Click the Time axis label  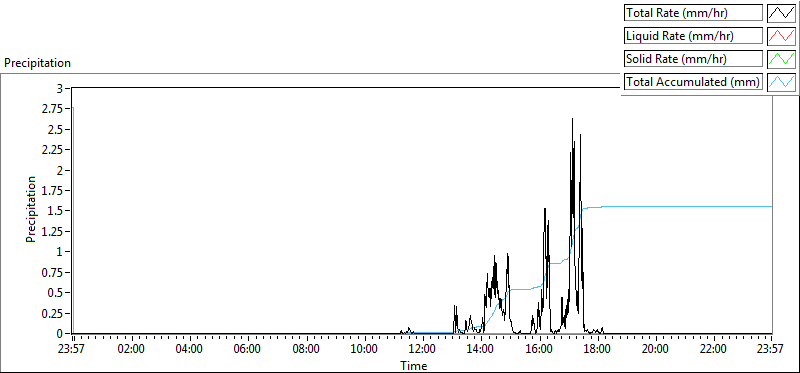click(x=414, y=365)
